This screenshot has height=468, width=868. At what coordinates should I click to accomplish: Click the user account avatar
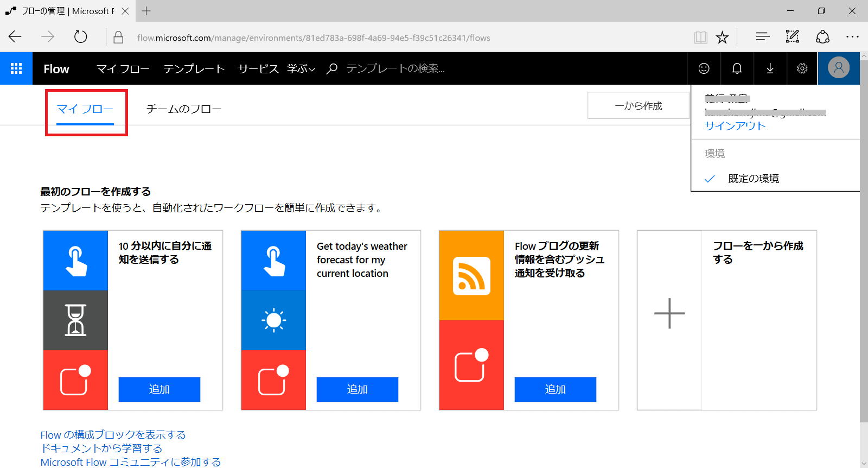click(839, 68)
